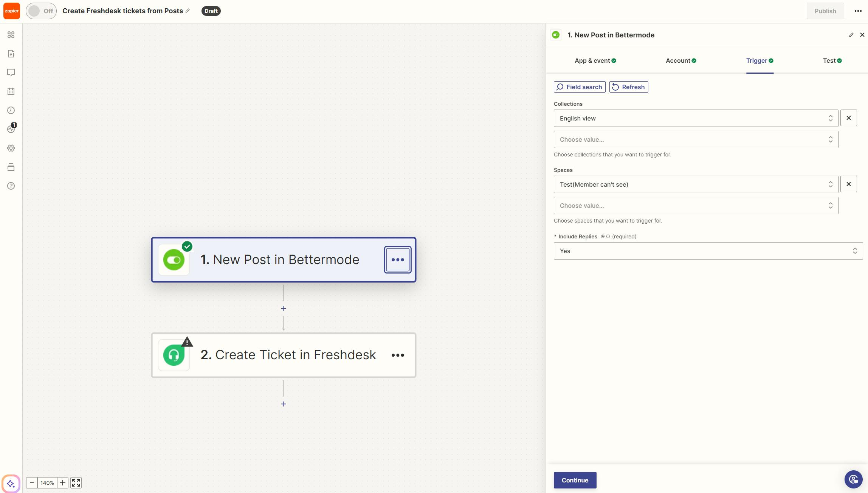
Task: Zoom in the canvas
Action: coord(63,483)
